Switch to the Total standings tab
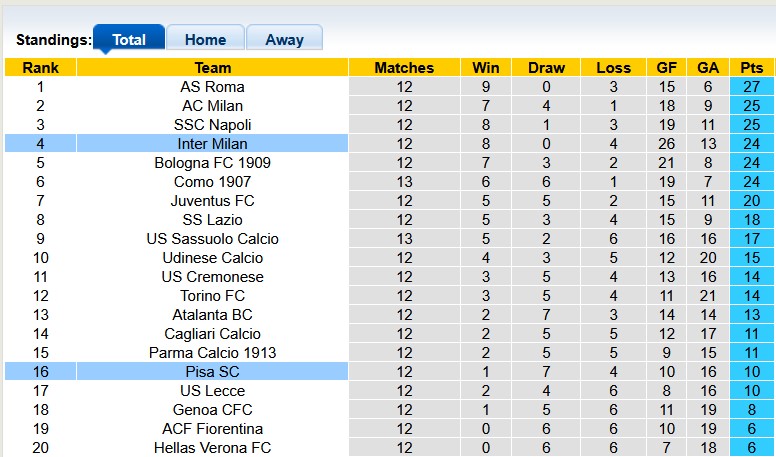The width and height of the screenshot is (776, 457). tap(129, 40)
